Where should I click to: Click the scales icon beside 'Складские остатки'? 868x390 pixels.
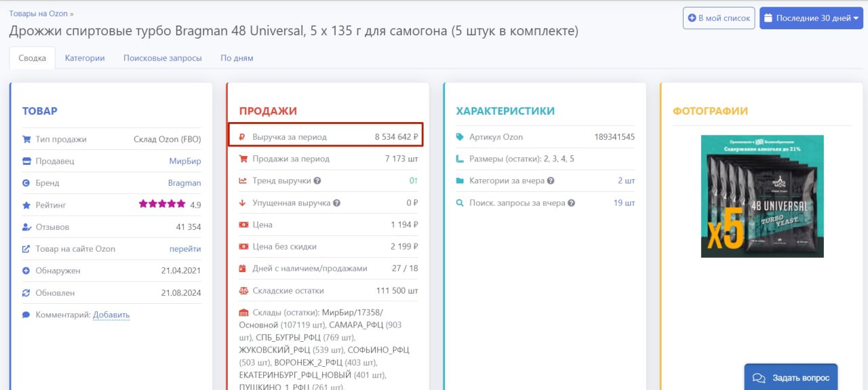(243, 290)
